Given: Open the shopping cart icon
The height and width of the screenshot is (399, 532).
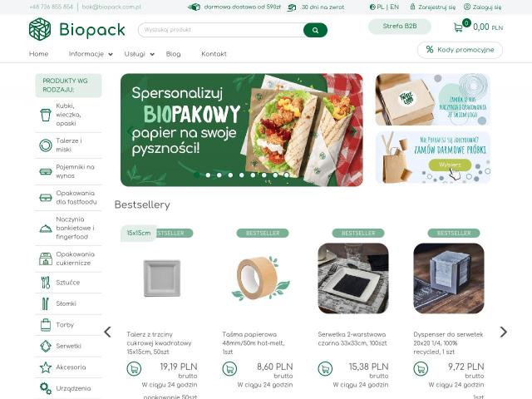Looking at the screenshot, I should 458,27.
